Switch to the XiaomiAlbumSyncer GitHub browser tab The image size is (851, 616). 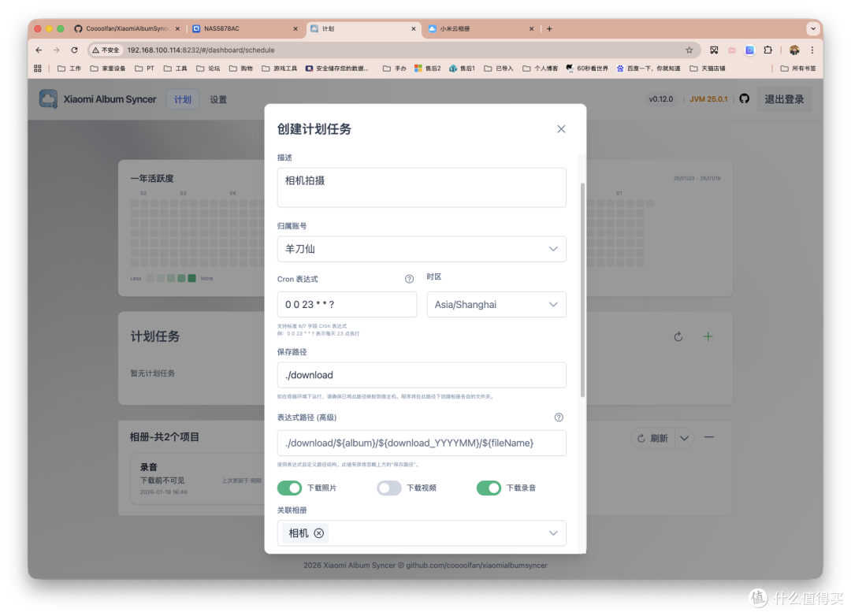point(127,29)
